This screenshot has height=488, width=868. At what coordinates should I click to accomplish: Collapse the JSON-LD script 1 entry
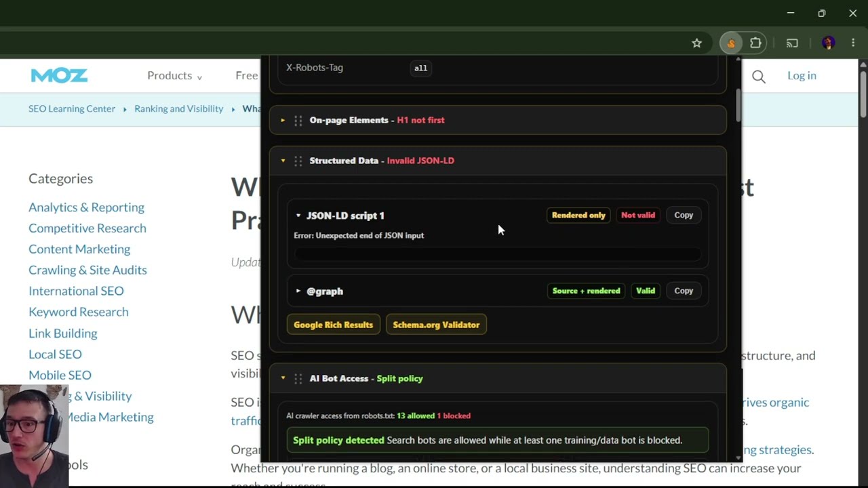click(x=298, y=216)
